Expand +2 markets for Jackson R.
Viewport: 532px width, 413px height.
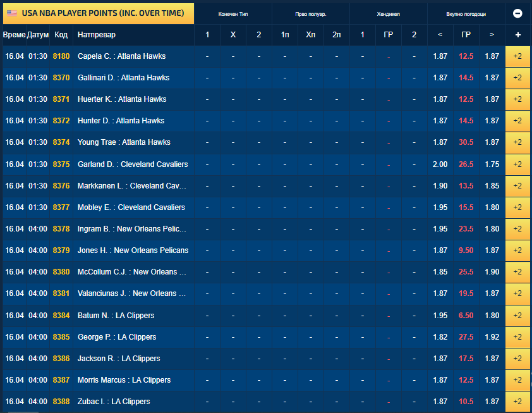pyautogui.click(x=517, y=359)
